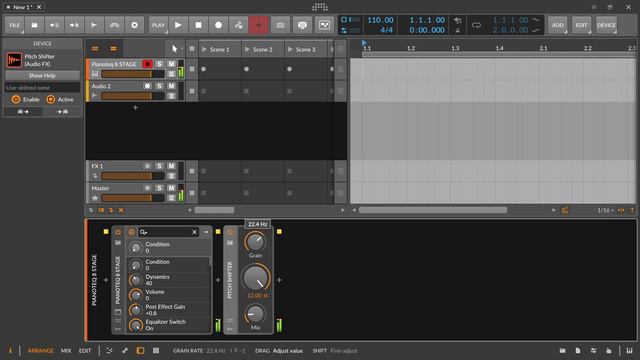This screenshot has width=640, height=360.
Task: Click the playhead marker at 1.1
Action: 364,42
